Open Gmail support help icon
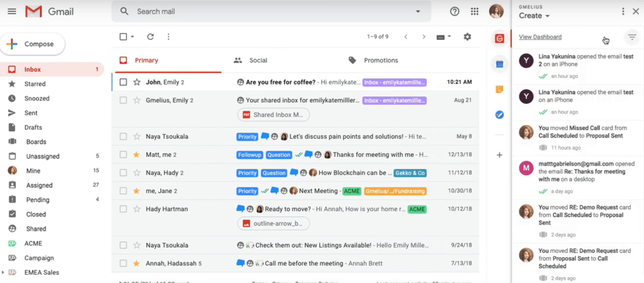The width and height of the screenshot is (644, 283). 455,11
